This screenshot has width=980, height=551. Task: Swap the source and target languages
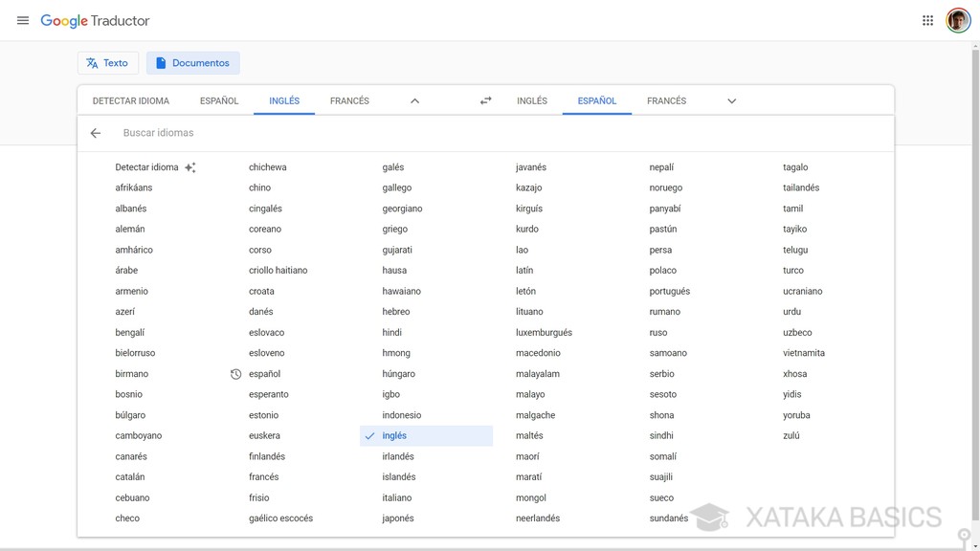pos(485,99)
